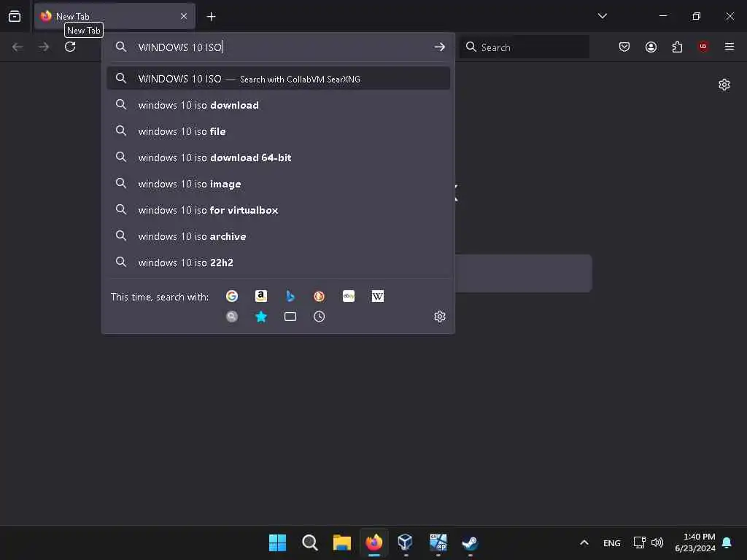This screenshot has width=747, height=560.
Task: Search this time with Wikipedia
Action: (x=377, y=296)
